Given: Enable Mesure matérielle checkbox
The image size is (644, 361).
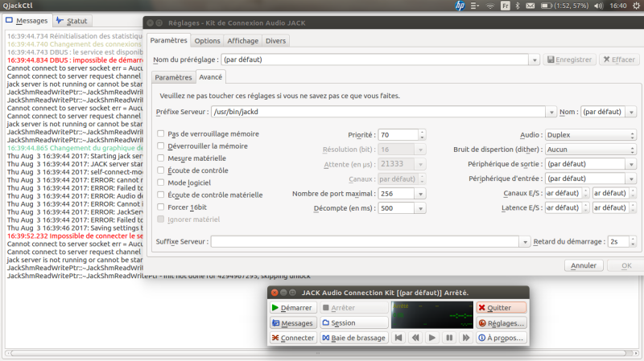Looking at the screenshot, I should (160, 158).
